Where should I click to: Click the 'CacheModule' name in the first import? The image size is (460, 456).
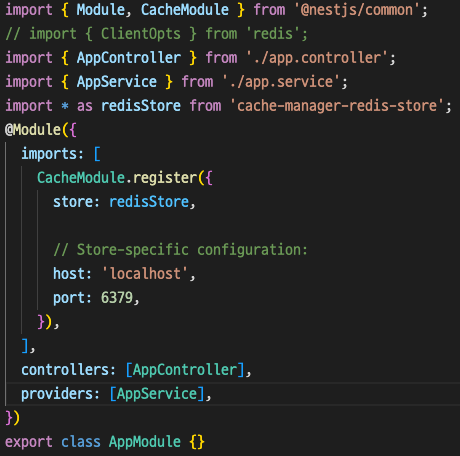tap(185, 10)
